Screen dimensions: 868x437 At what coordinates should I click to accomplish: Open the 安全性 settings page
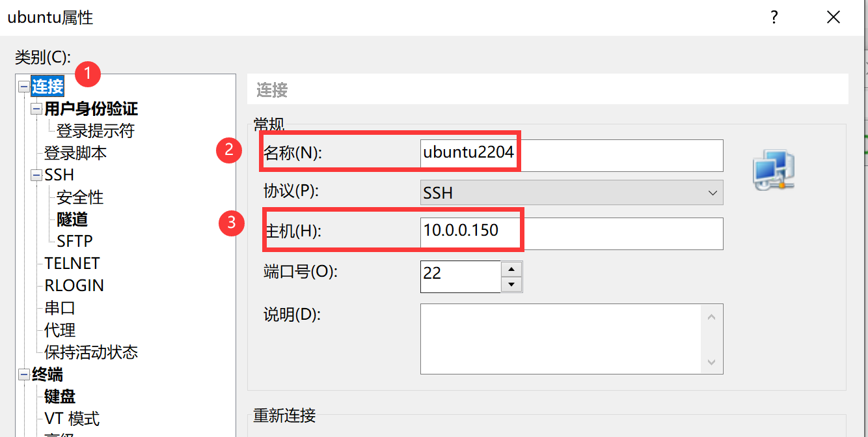pyautogui.click(x=80, y=197)
